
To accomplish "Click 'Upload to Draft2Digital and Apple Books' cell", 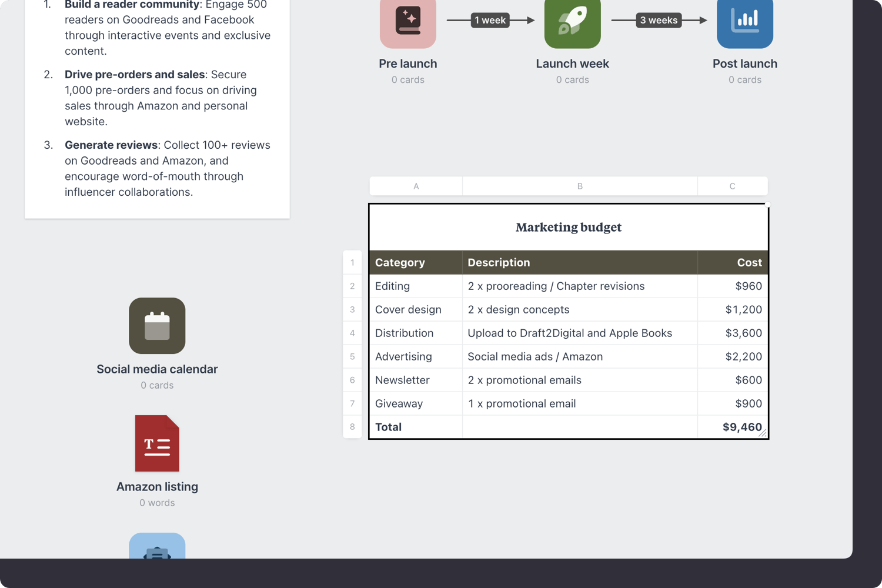I will click(x=580, y=333).
